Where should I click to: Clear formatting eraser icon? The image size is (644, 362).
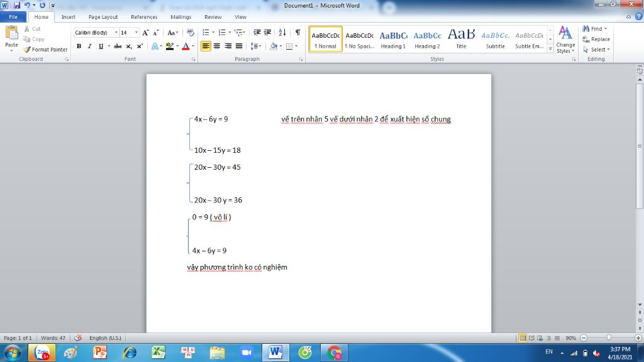(190, 33)
